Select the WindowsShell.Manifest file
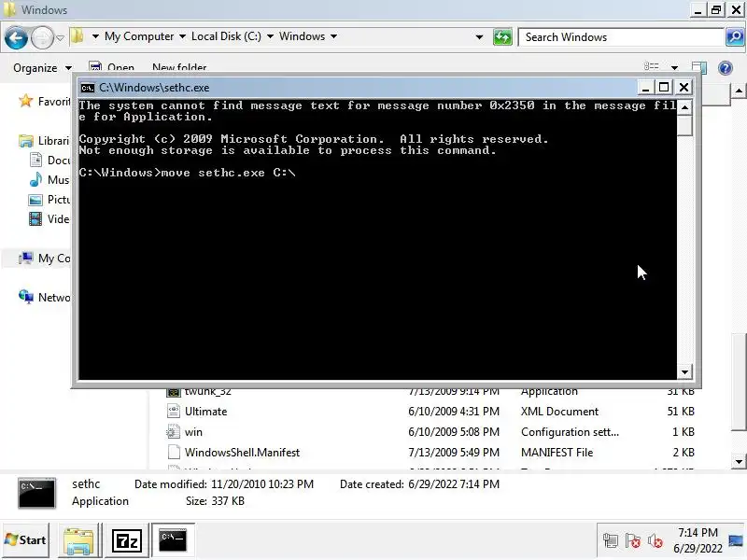The width and height of the screenshot is (747, 560). coord(430,453)
